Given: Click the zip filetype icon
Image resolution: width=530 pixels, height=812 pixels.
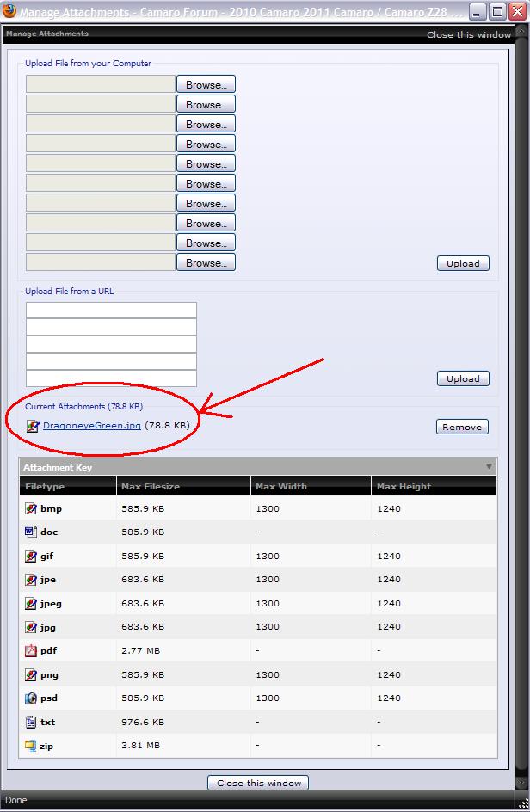Looking at the screenshot, I should (x=31, y=746).
